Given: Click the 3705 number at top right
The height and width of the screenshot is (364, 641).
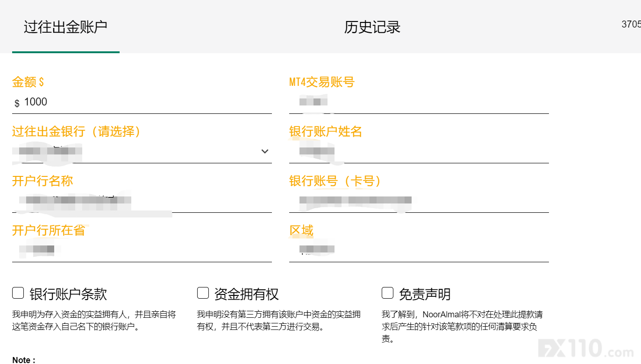Looking at the screenshot, I should pos(631,24).
